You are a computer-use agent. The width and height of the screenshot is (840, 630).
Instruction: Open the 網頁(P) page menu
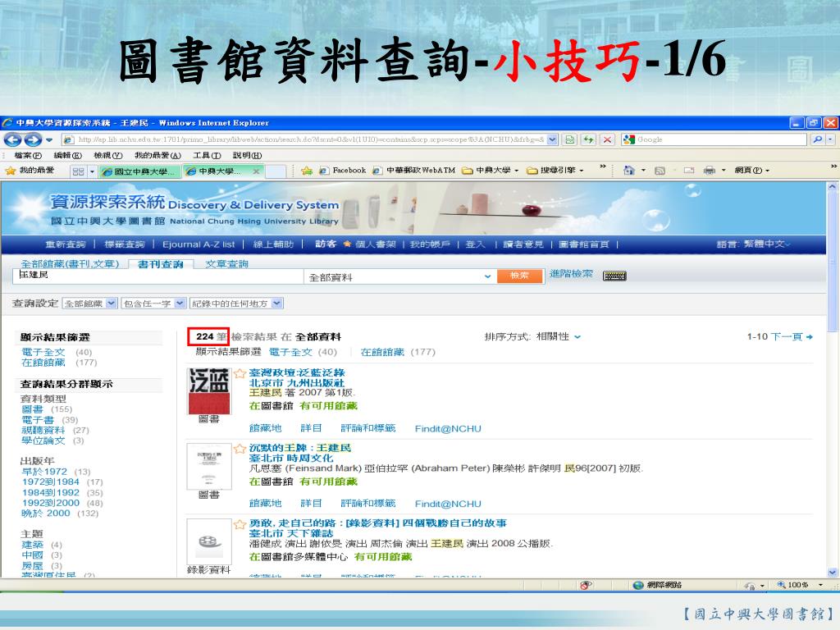(752, 171)
